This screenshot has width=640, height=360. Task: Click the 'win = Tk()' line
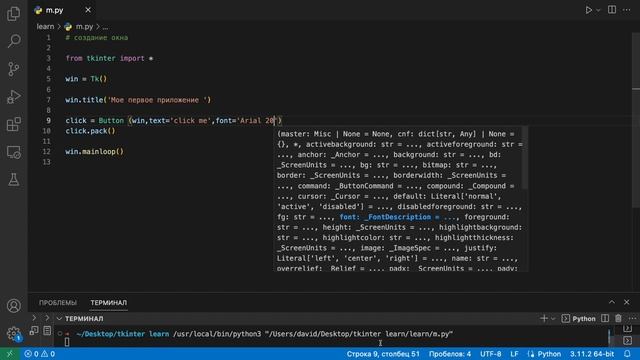(86, 79)
